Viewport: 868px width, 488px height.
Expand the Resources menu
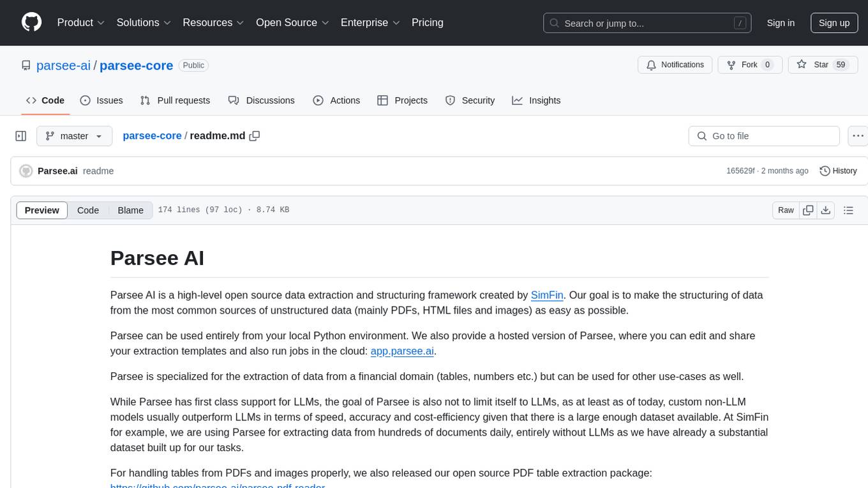coord(213,22)
